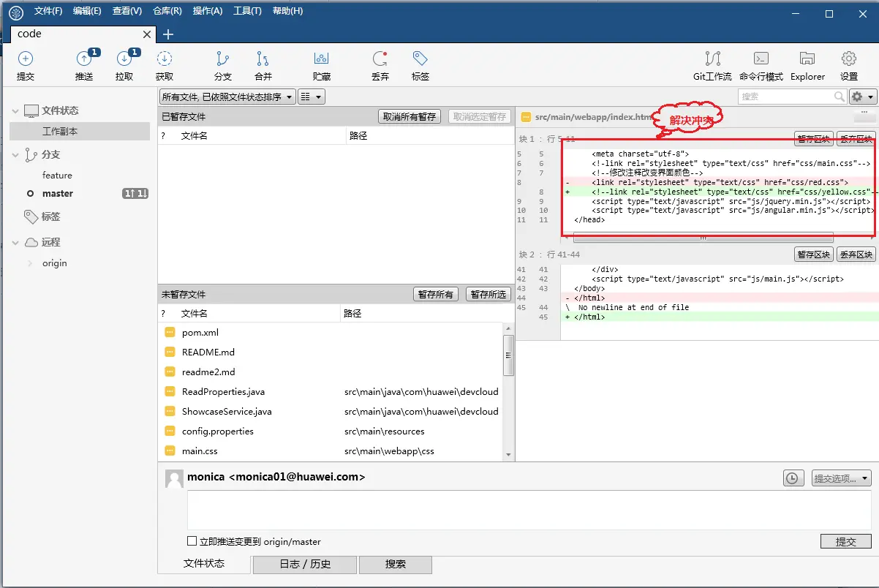Open the list view mode dropdown

point(311,97)
